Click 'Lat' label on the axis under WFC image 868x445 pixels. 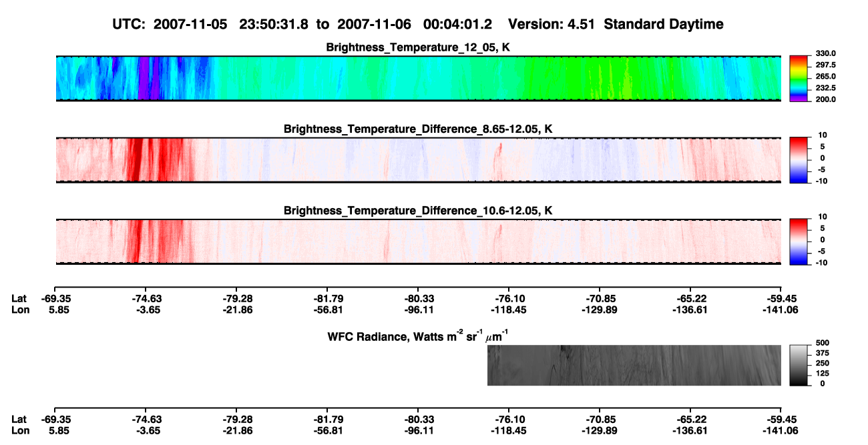[x=19, y=419]
